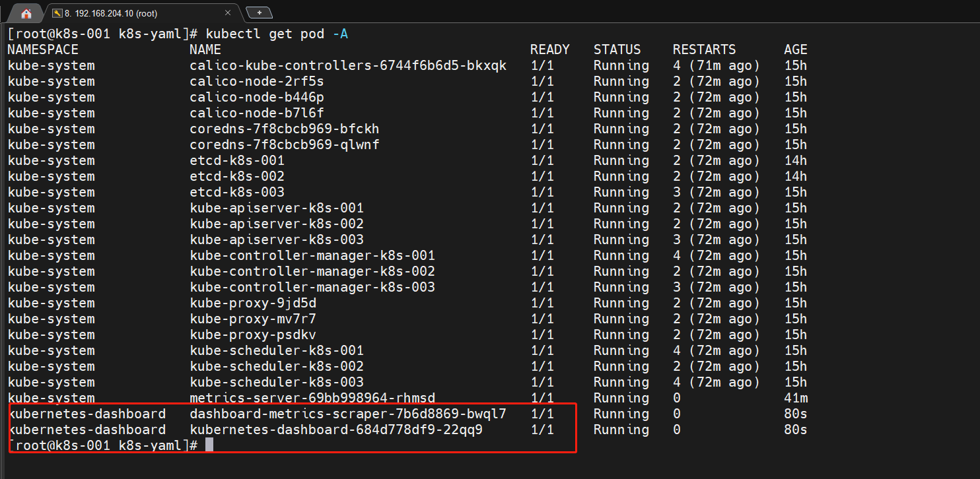Click pod name kube-controller-manager-k8s-002
This screenshot has width=980, height=479.
312,271
